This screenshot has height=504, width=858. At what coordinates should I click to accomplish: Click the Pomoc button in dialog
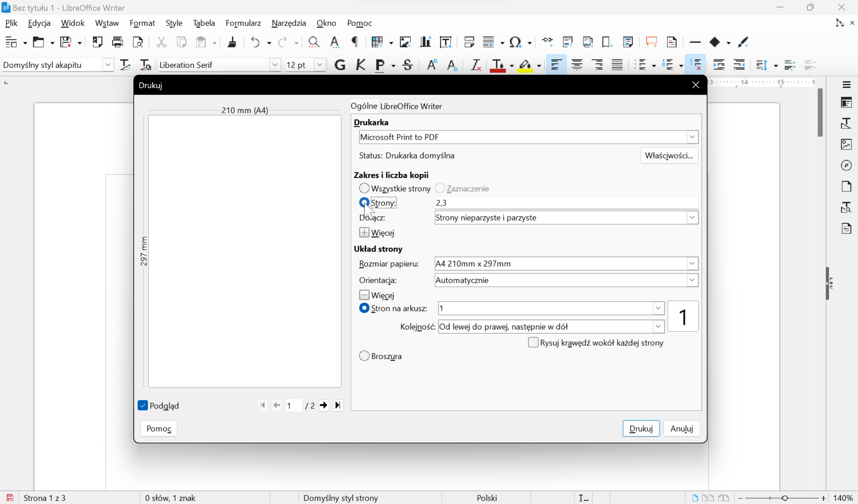[x=159, y=428]
